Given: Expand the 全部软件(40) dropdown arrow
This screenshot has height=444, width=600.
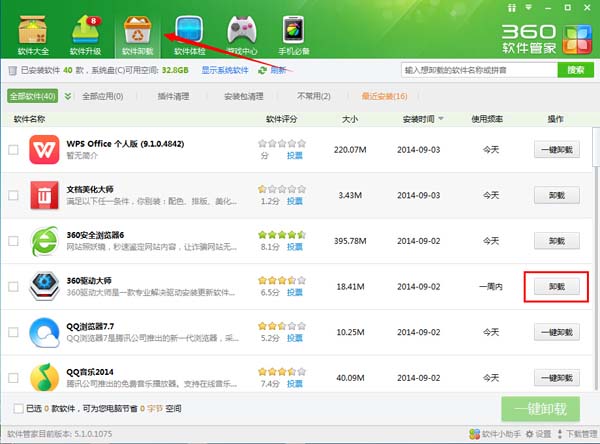Looking at the screenshot, I should tap(68, 96).
